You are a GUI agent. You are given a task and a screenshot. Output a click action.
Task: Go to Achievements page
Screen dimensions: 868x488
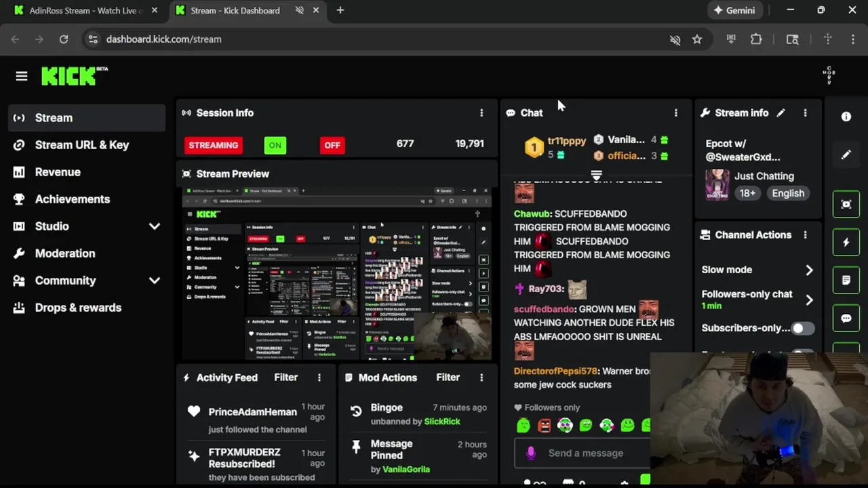(86, 199)
